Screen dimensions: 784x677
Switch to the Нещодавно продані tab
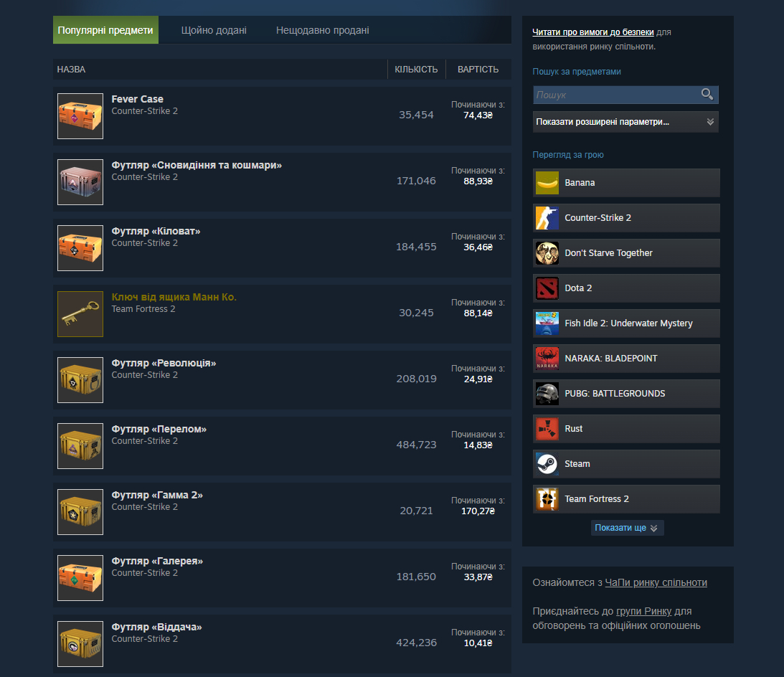click(323, 30)
